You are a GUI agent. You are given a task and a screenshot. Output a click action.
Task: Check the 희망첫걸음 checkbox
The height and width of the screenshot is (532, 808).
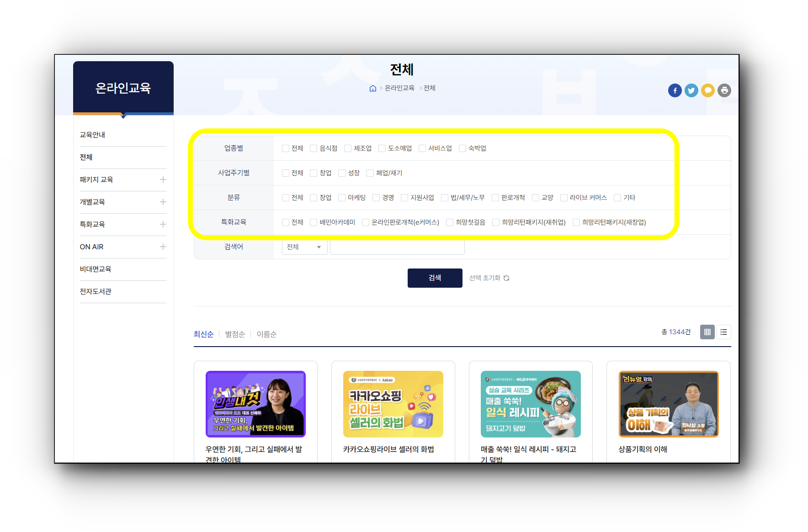pyautogui.click(x=450, y=222)
